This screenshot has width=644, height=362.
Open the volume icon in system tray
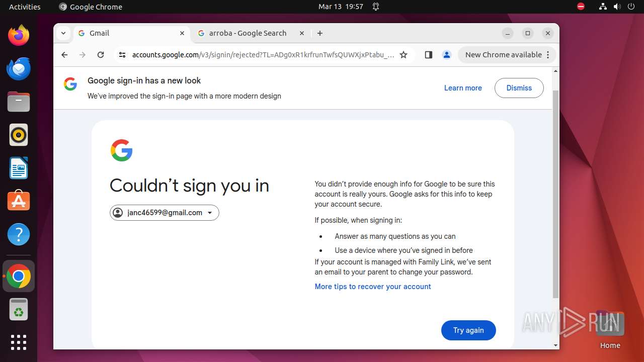click(x=617, y=7)
